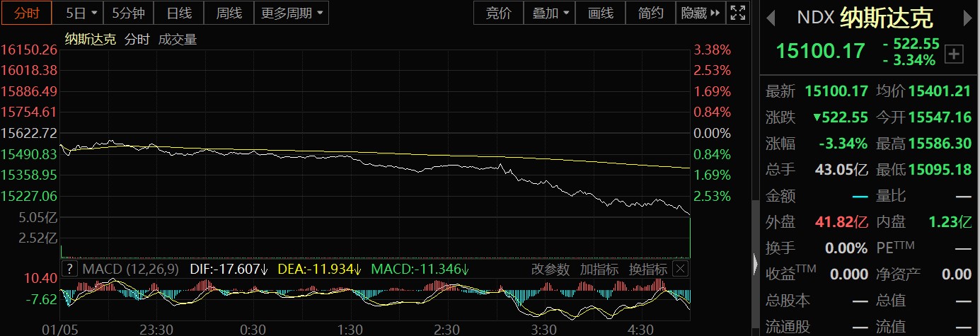Toggle 竞价 auction display
980x336 pixels.
pos(498,13)
